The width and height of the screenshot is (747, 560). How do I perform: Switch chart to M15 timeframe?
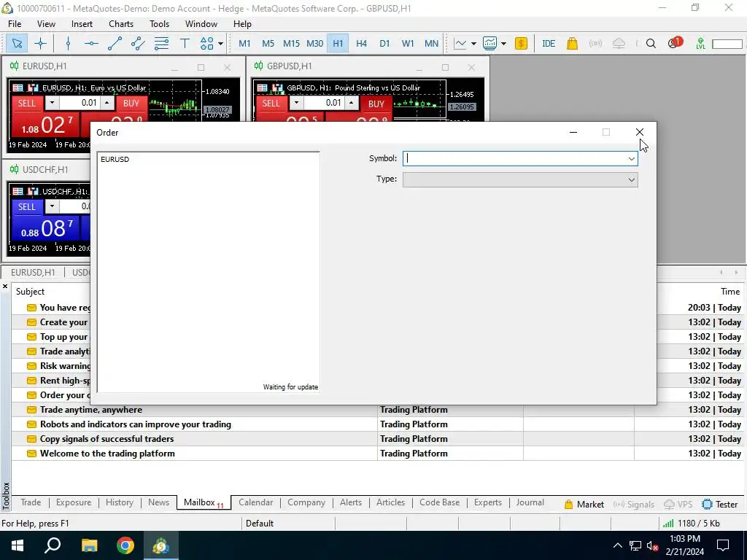coord(291,43)
